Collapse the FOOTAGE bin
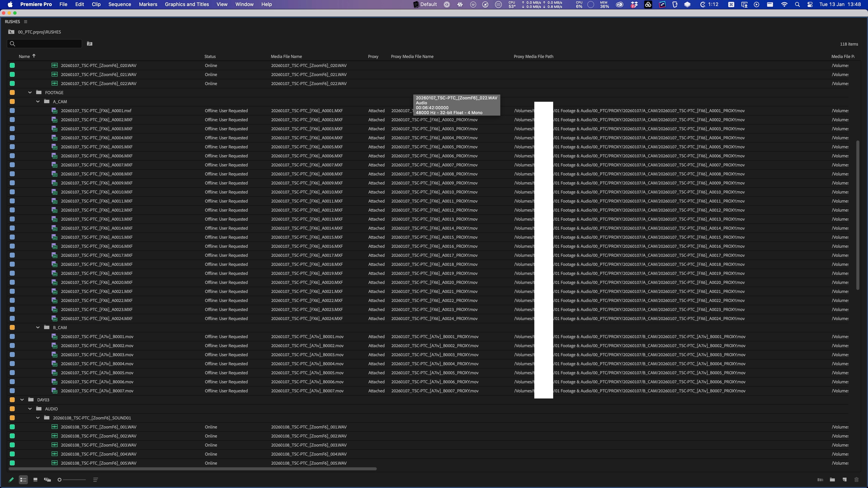The width and height of the screenshot is (868, 488). (x=30, y=92)
